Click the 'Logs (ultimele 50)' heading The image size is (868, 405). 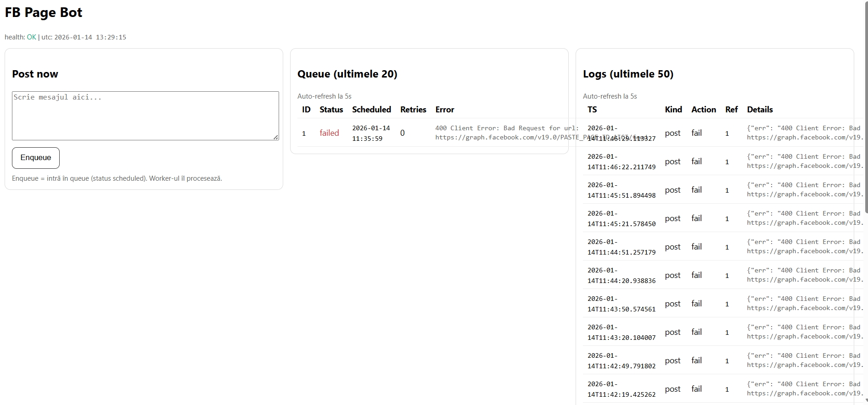[628, 74]
